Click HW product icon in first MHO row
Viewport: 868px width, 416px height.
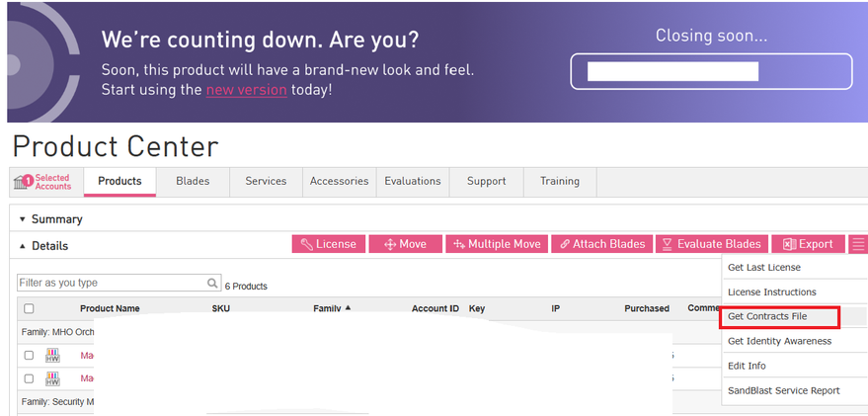tap(52, 355)
